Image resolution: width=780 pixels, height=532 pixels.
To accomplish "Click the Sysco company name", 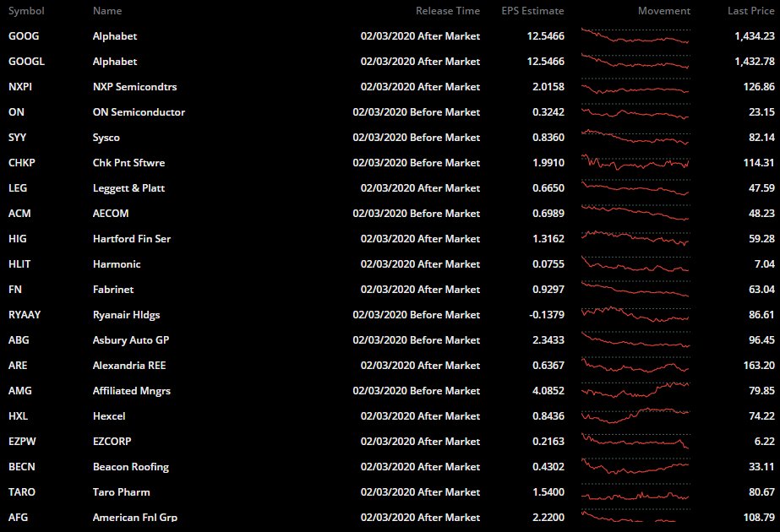I will [x=106, y=138].
